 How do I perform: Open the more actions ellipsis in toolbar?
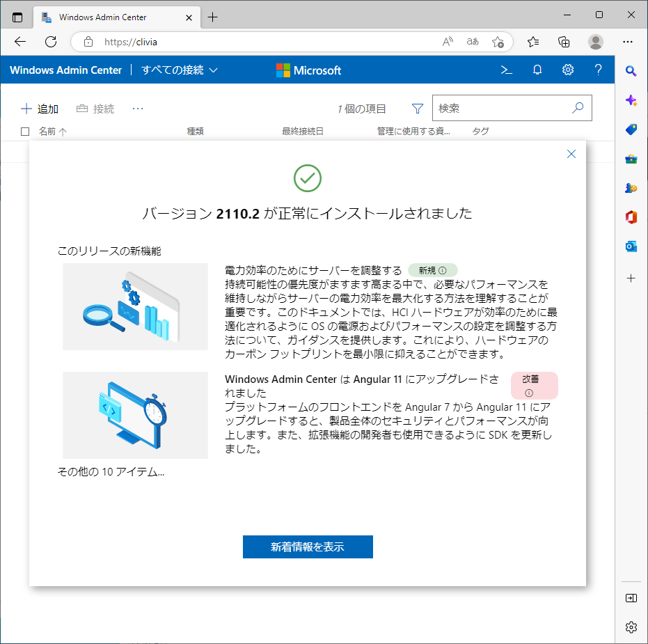138,109
